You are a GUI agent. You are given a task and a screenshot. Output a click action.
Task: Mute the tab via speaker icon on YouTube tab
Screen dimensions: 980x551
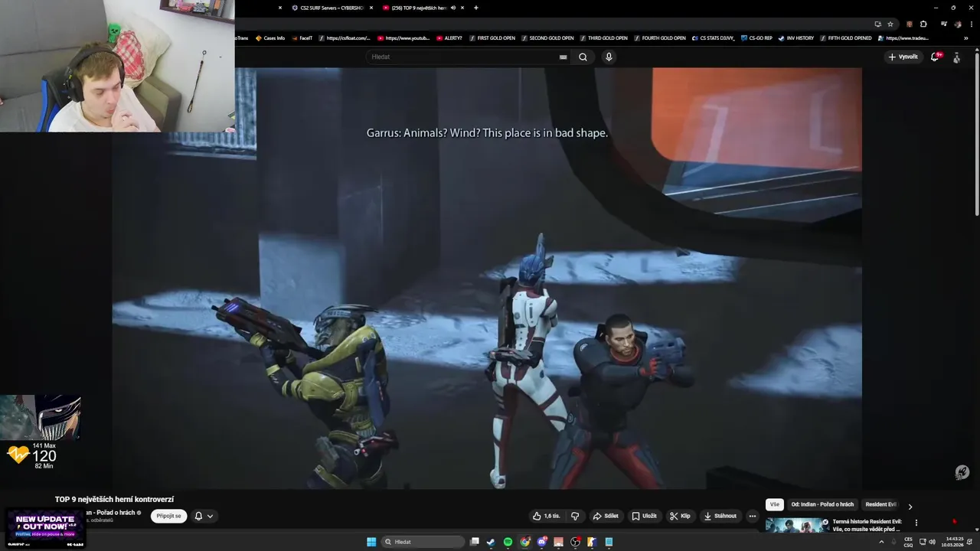tap(453, 8)
